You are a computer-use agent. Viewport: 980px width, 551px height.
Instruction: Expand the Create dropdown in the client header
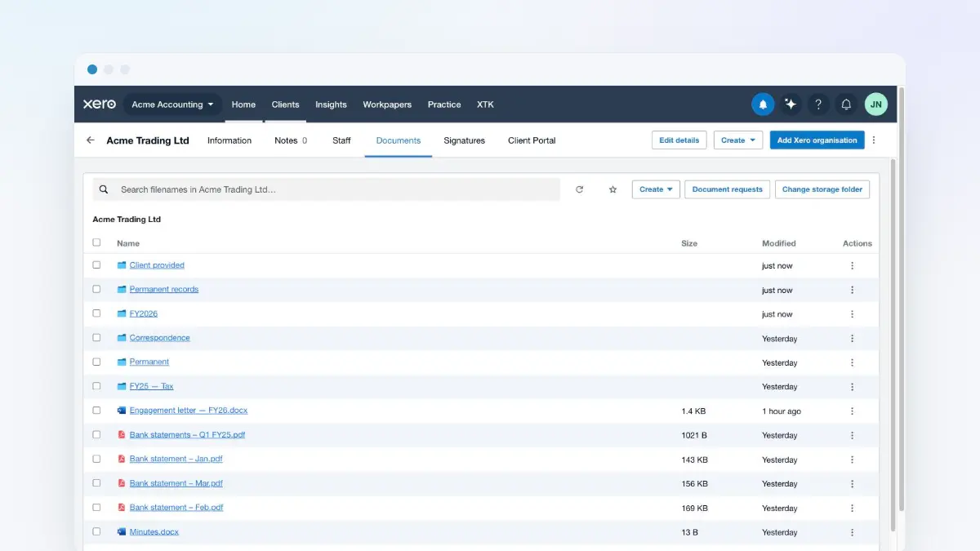coord(738,140)
